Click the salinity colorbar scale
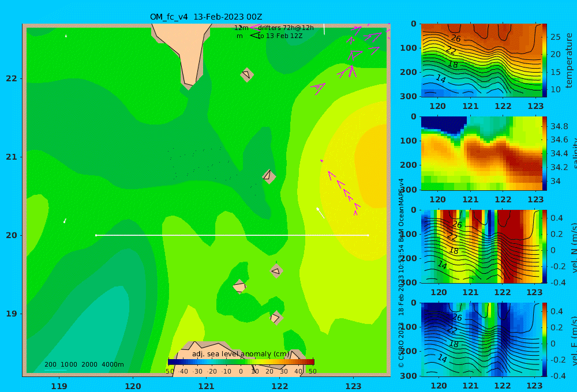577x392 pixels. tap(545, 153)
